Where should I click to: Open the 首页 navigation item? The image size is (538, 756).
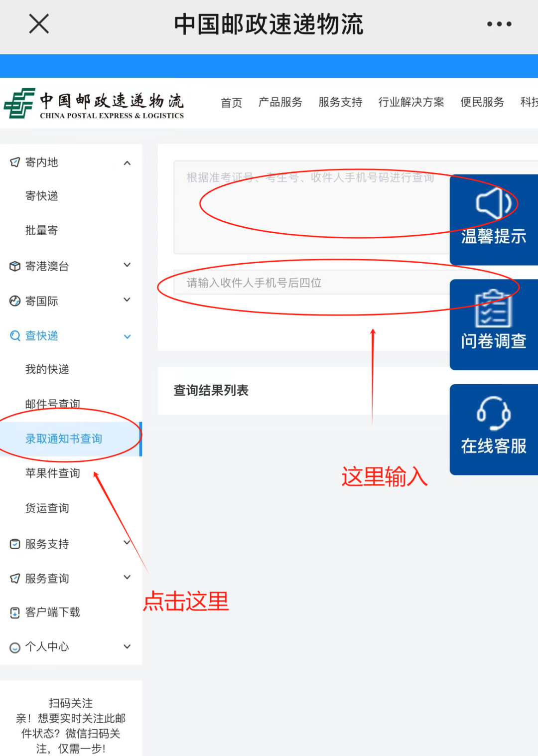[231, 102]
